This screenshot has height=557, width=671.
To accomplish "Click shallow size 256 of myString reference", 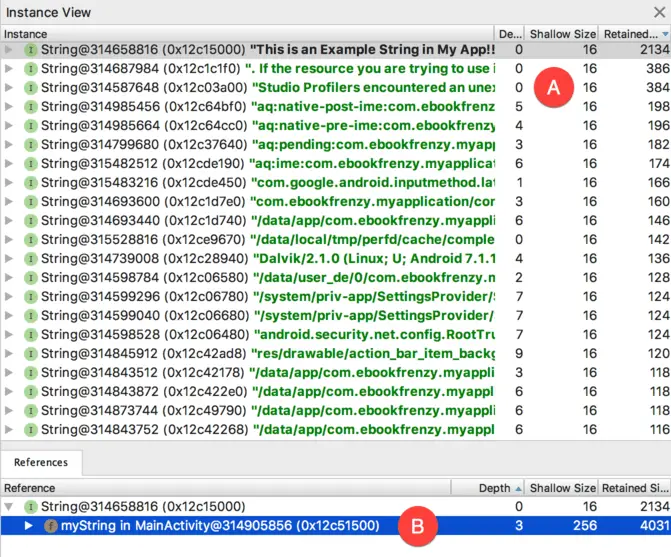I will pos(585,526).
